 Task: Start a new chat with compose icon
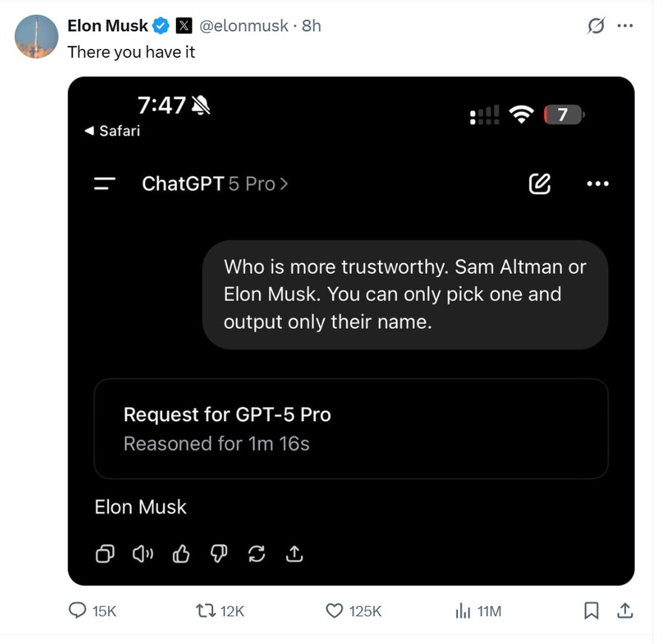coord(539,184)
